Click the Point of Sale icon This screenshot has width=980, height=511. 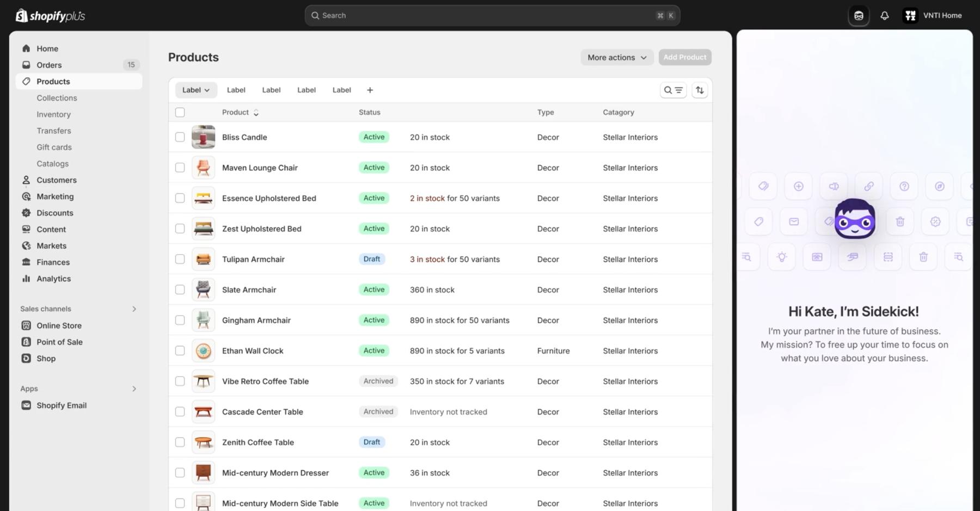point(26,342)
